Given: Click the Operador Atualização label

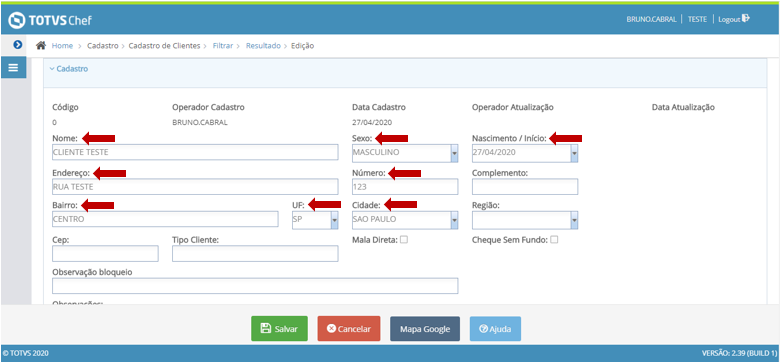Looking at the screenshot, I should 513,107.
